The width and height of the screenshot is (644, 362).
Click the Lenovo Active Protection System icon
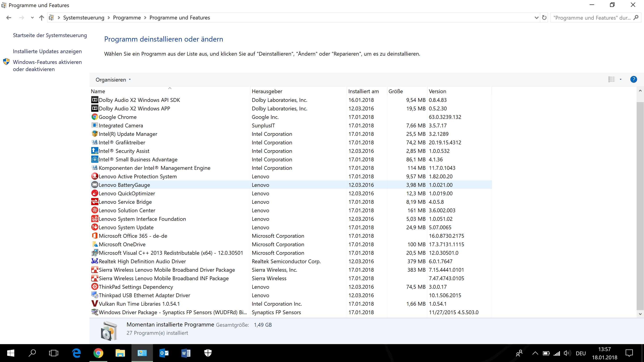(95, 176)
